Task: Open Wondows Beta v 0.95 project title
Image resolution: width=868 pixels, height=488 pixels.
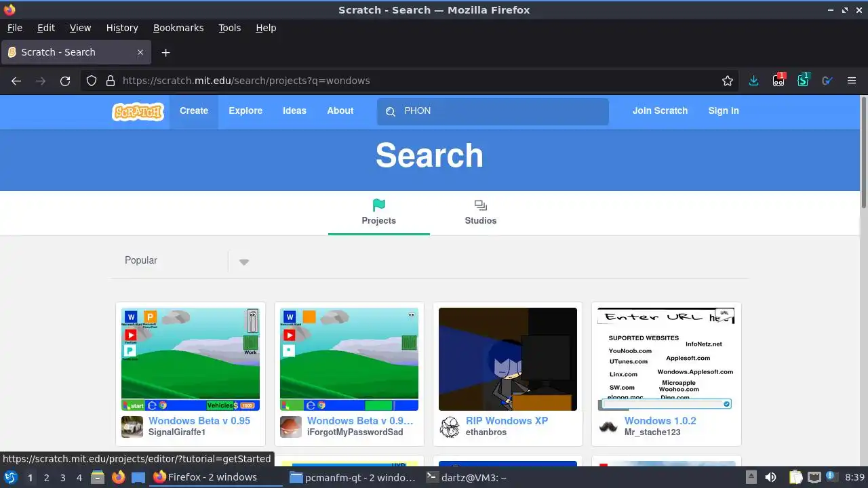Action: [x=199, y=421]
